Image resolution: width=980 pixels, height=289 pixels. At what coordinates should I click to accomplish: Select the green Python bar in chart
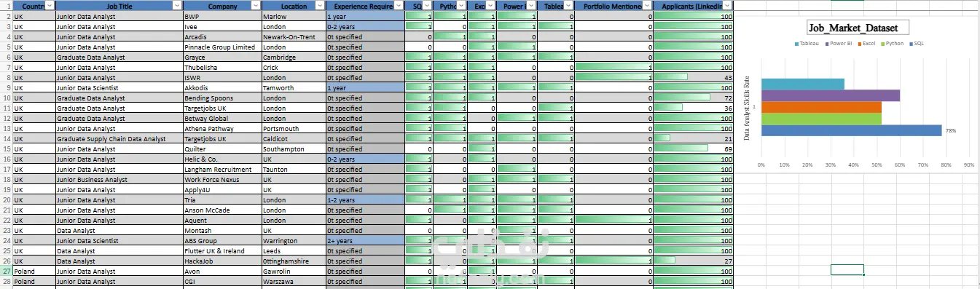tap(821, 119)
